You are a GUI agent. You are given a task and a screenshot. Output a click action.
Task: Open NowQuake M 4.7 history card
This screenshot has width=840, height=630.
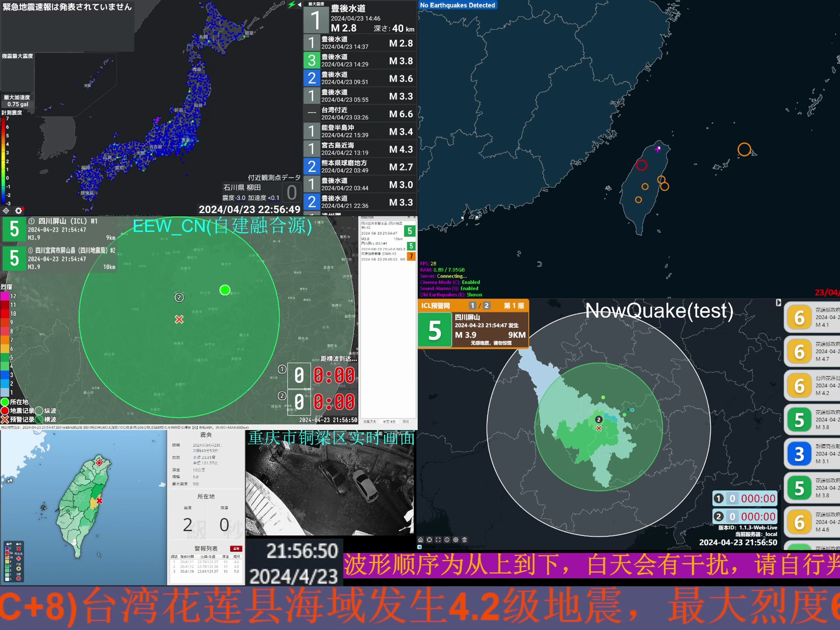click(812, 351)
